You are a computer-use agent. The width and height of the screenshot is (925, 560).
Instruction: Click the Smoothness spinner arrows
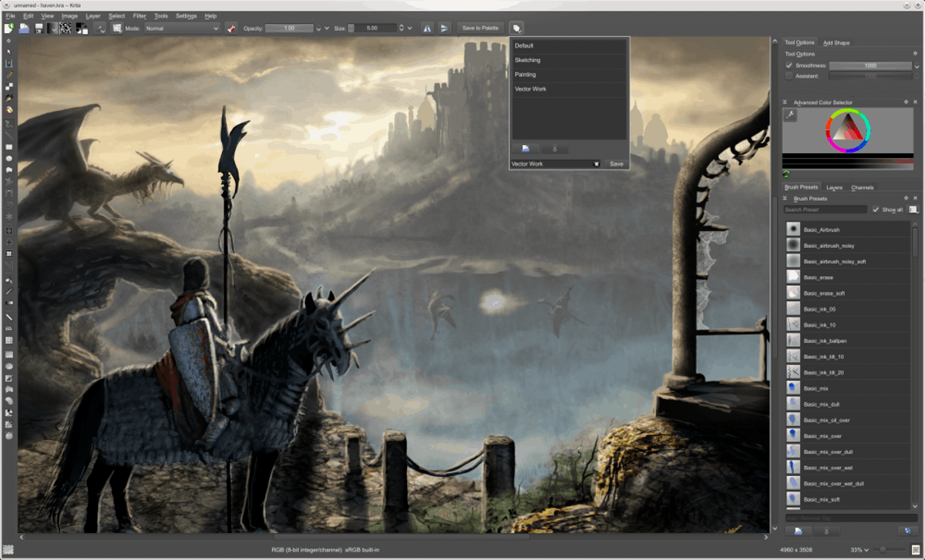tap(917, 66)
